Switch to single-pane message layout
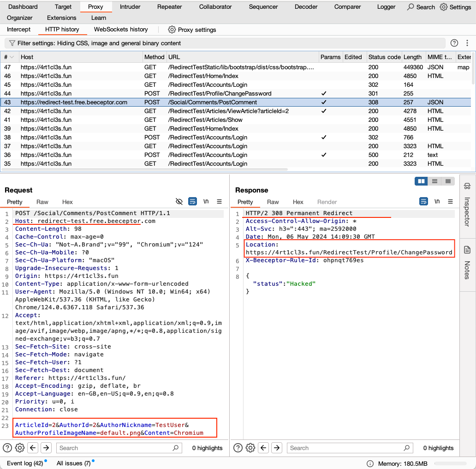The height and width of the screenshot is (469, 476). click(x=447, y=181)
